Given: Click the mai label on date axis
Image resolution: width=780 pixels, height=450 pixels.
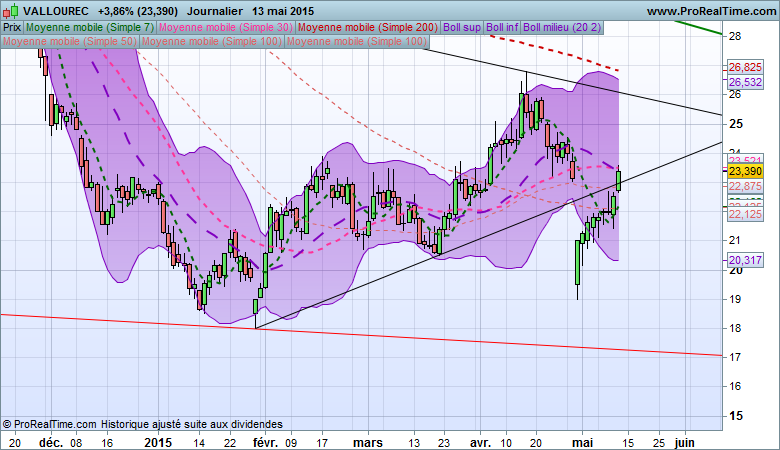Looking at the screenshot, I should point(583,443).
